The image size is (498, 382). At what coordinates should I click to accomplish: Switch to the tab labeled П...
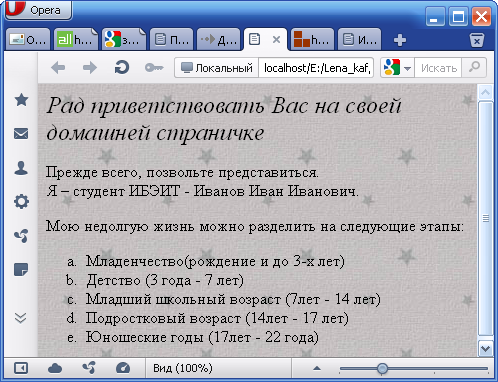click(x=171, y=40)
